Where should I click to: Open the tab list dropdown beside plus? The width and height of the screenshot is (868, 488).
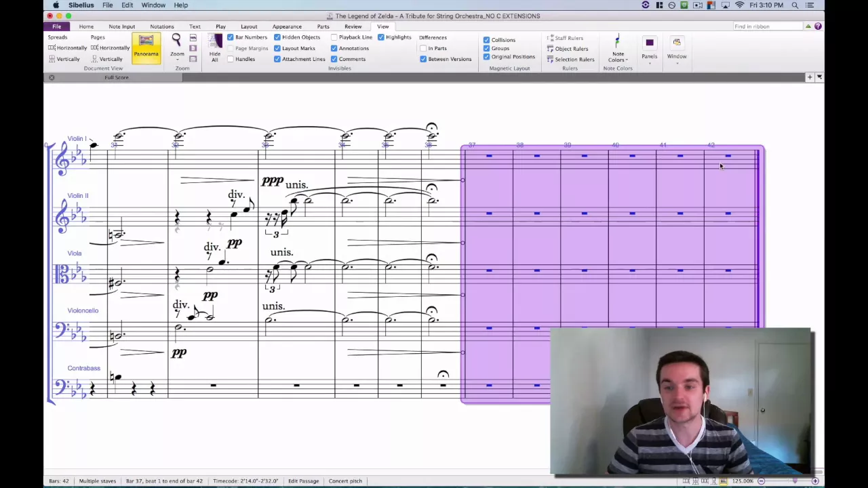[x=819, y=77]
